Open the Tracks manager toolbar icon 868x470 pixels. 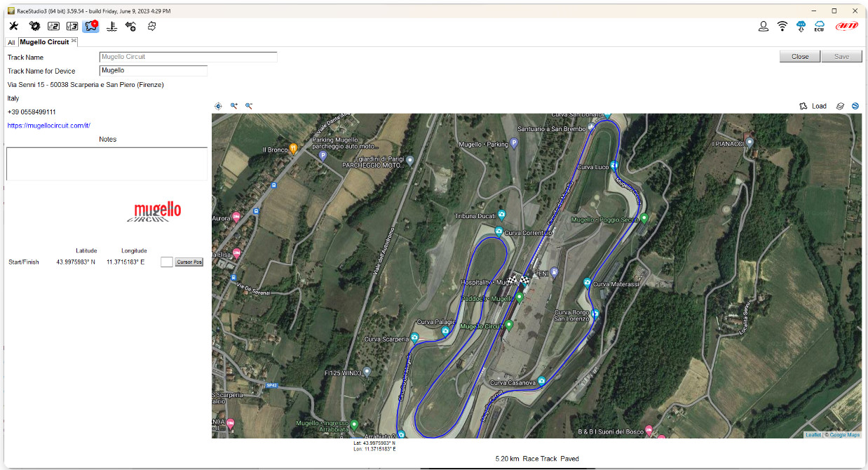click(x=90, y=26)
